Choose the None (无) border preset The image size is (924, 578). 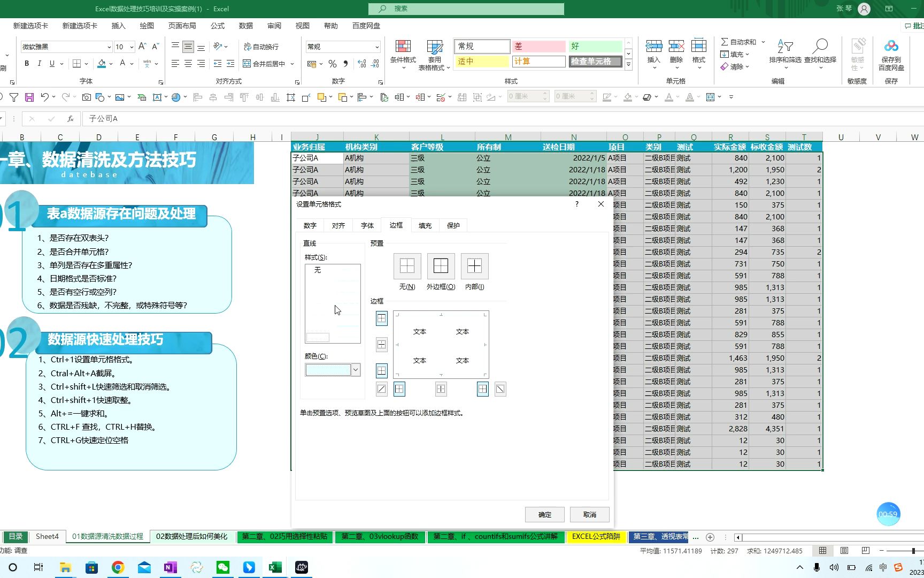pyautogui.click(x=407, y=266)
